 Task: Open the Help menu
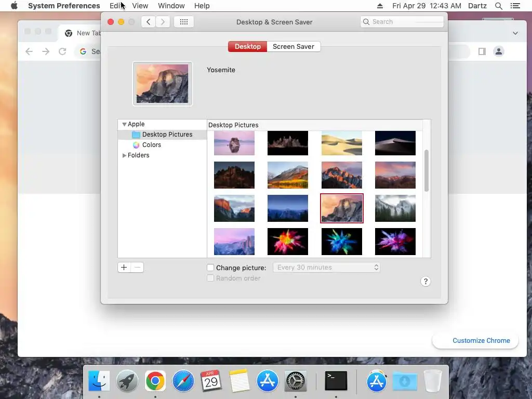pos(202,6)
